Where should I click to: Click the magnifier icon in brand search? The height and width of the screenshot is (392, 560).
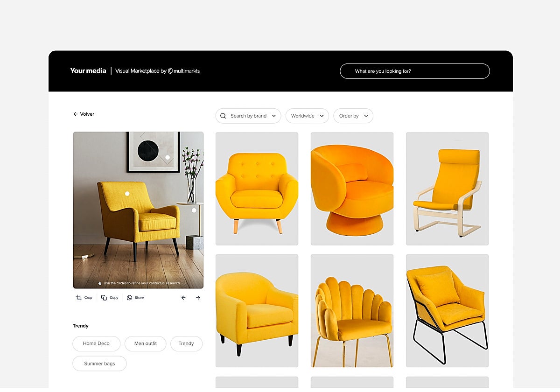(223, 116)
